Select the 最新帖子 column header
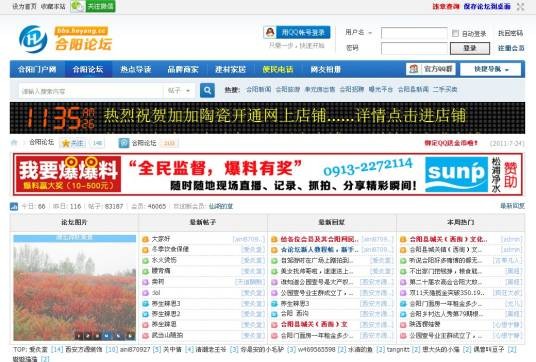The image size is (536, 362). [203, 222]
